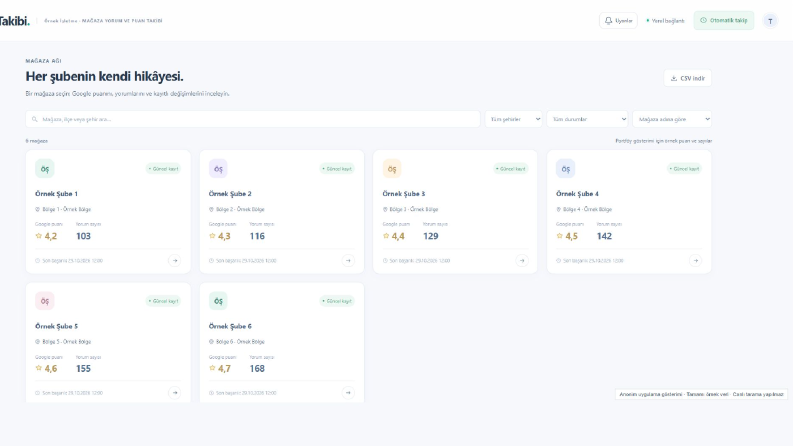Select the Örnek Şube 6 card title

230,326
